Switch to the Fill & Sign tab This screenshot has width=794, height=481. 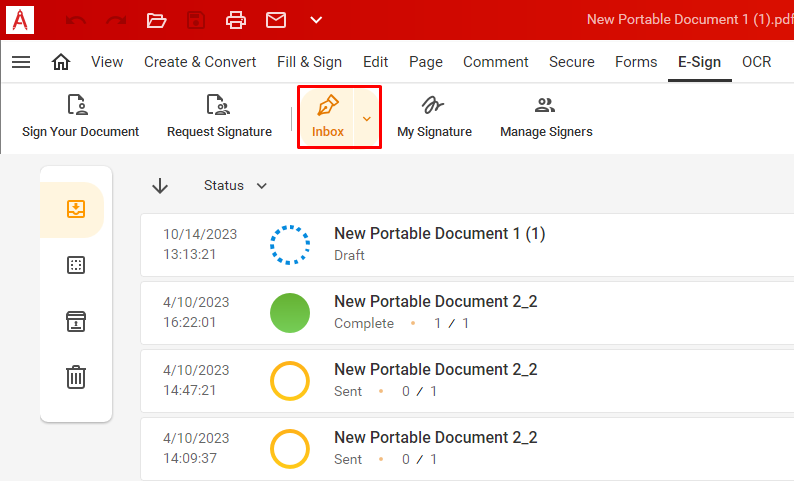309,62
